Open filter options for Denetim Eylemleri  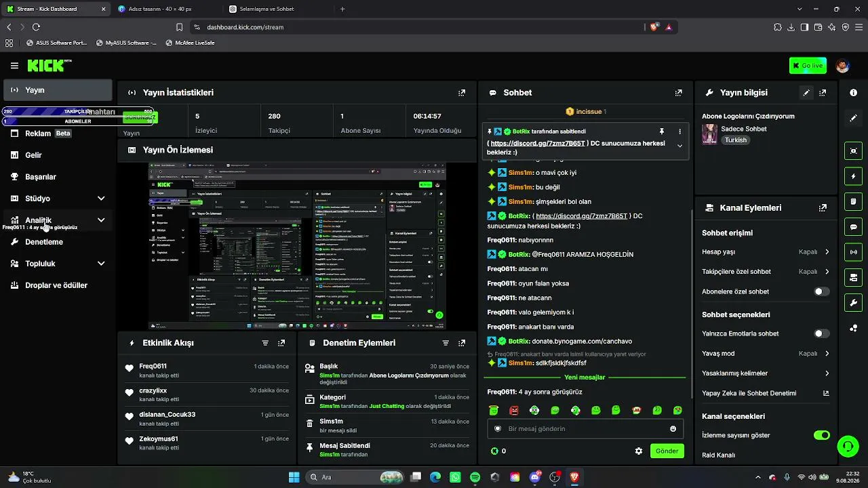point(446,343)
